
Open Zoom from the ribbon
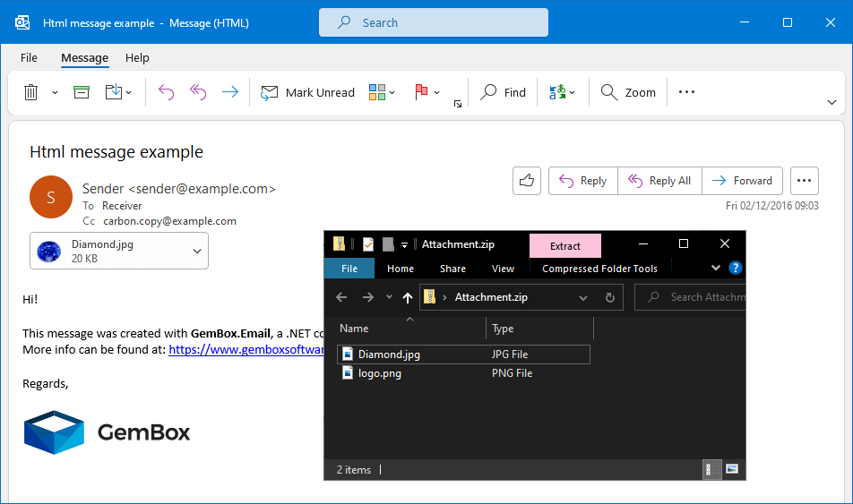pos(628,92)
